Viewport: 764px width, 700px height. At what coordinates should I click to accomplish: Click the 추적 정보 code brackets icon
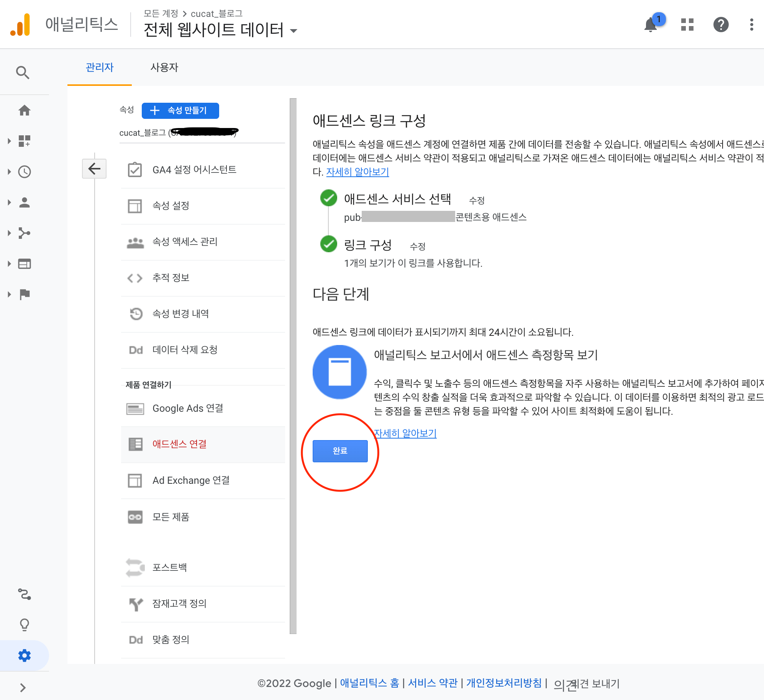(x=135, y=278)
